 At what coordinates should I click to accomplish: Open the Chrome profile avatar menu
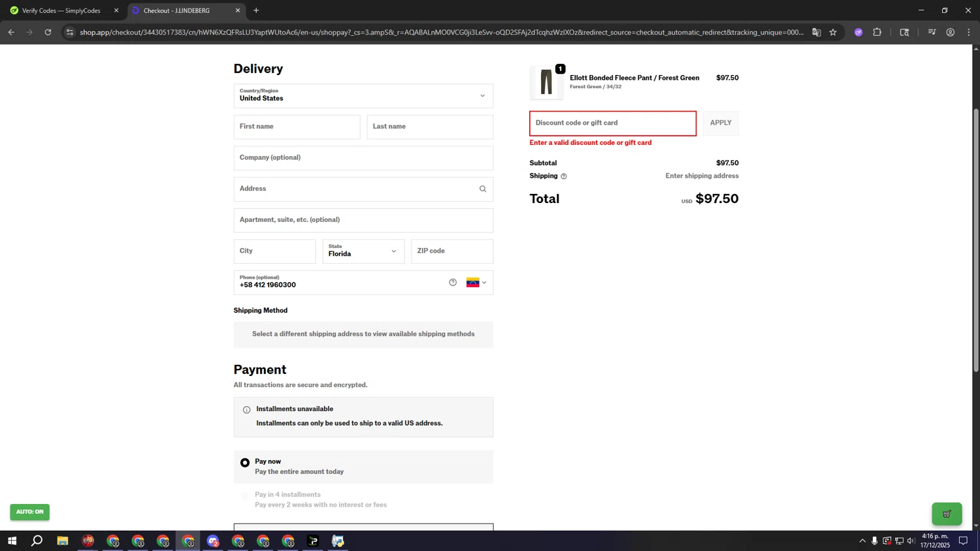tap(951, 32)
